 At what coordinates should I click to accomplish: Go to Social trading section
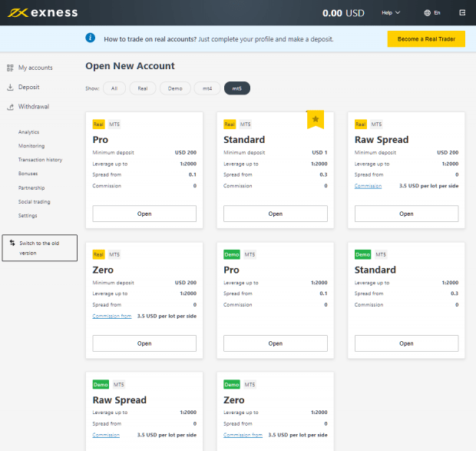coord(35,201)
